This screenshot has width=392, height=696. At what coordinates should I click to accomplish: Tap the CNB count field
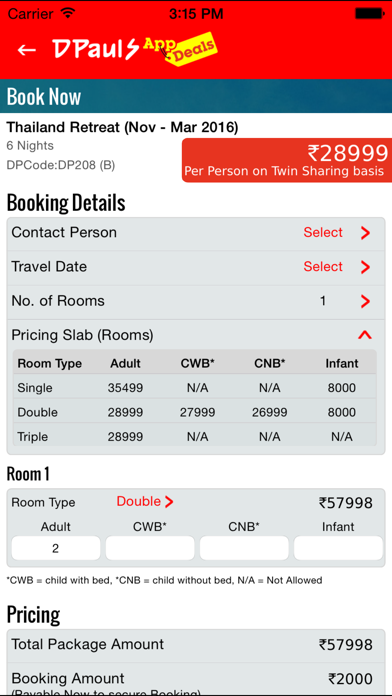[x=244, y=548]
